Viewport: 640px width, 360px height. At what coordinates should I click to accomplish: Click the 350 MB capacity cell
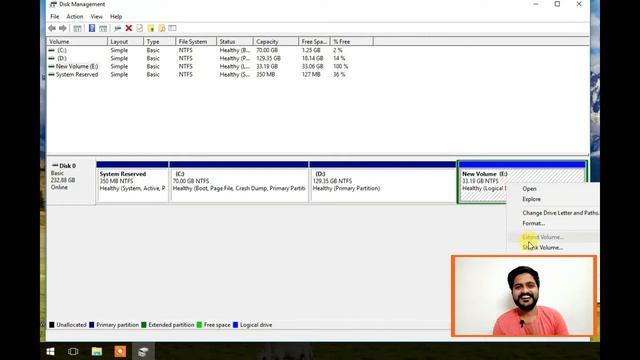tap(265, 74)
